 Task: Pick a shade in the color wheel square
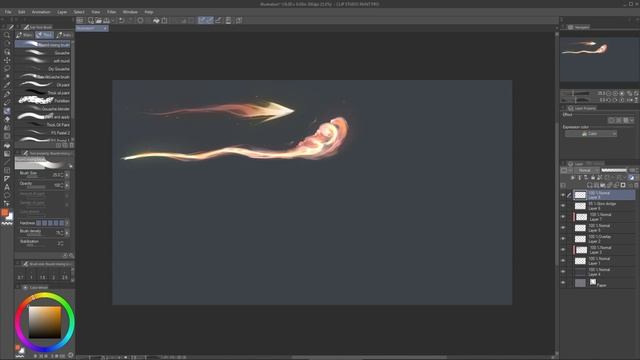click(x=44, y=322)
